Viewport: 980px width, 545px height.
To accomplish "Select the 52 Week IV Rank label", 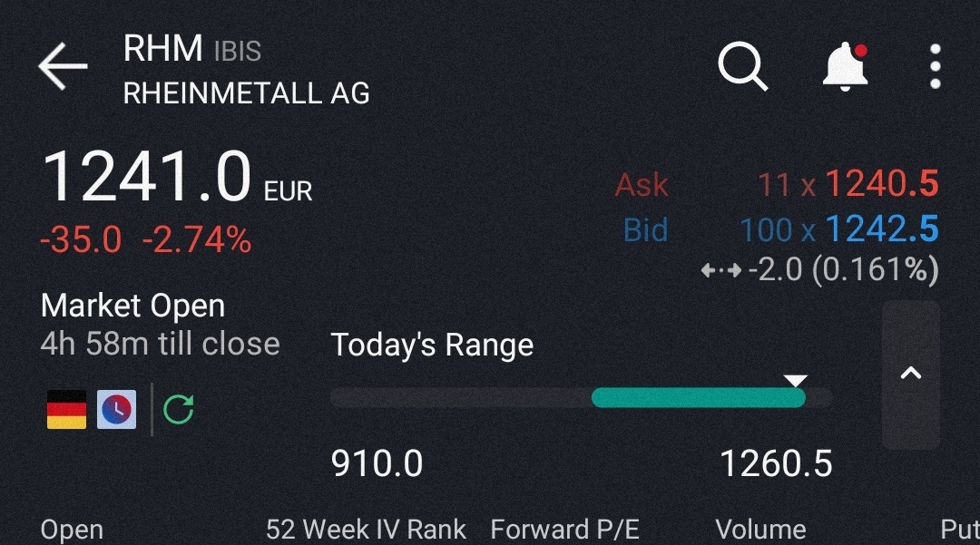I will click(366, 530).
